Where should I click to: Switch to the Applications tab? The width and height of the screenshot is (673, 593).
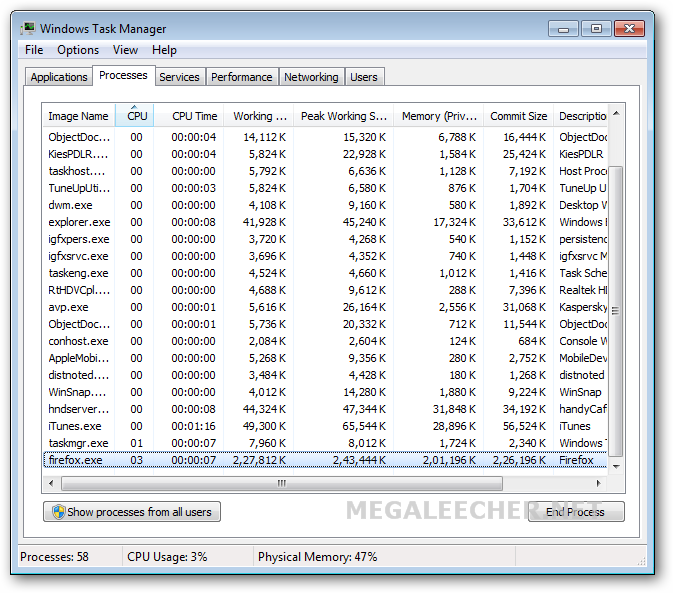pos(59,77)
